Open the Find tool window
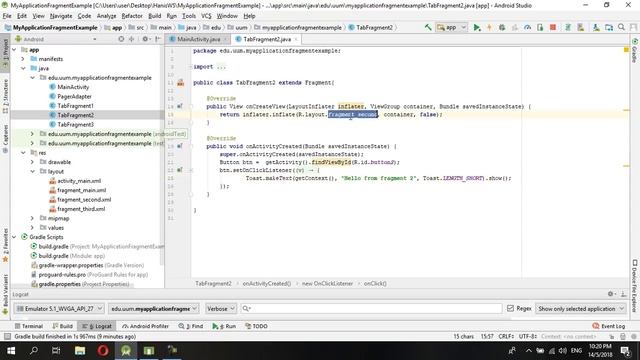 [191, 326]
